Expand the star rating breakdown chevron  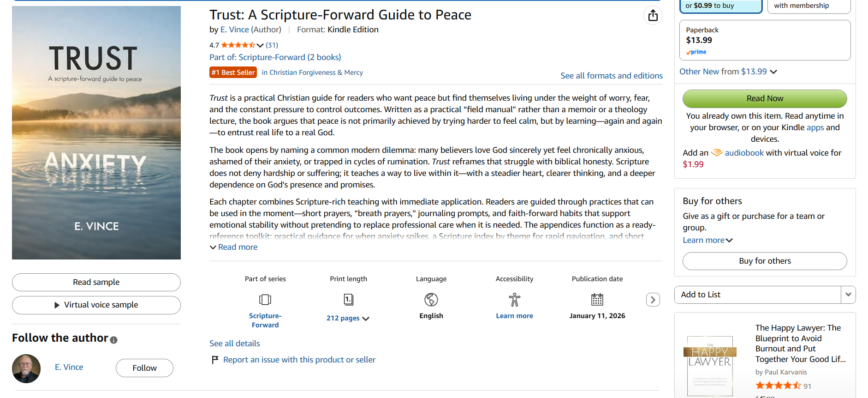[x=260, y=45]
